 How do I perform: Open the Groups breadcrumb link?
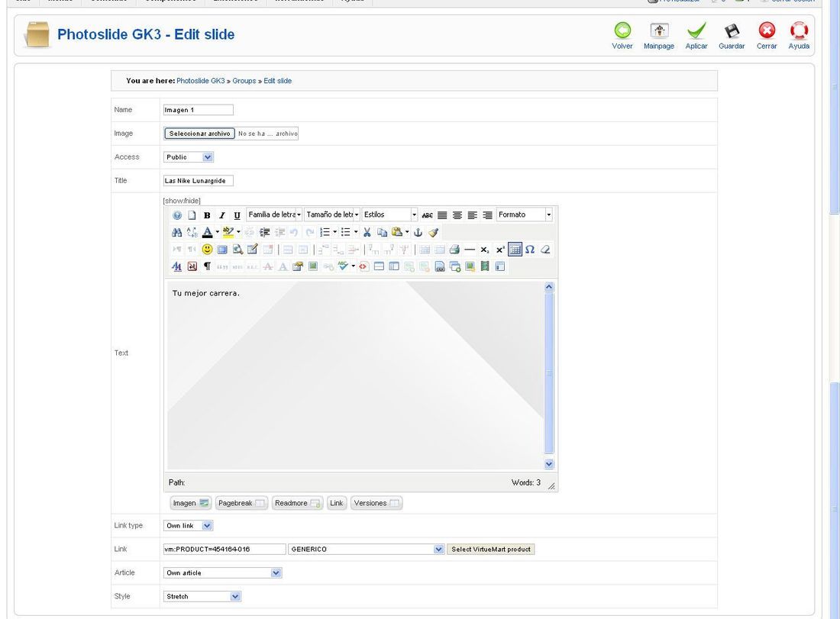244,81
